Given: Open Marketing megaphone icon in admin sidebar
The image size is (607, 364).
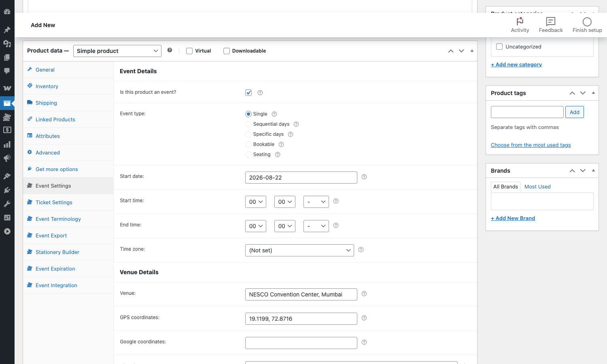Looking at the screenshot, I should [7, 158].
